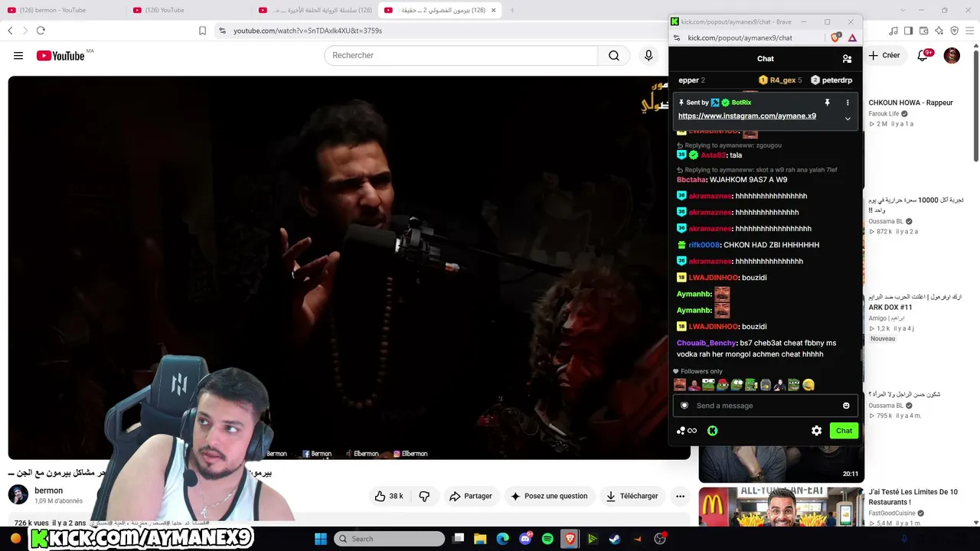Start voice search with the microphone
This screenshot has height=551, width=980.
(x=648, y=56)
